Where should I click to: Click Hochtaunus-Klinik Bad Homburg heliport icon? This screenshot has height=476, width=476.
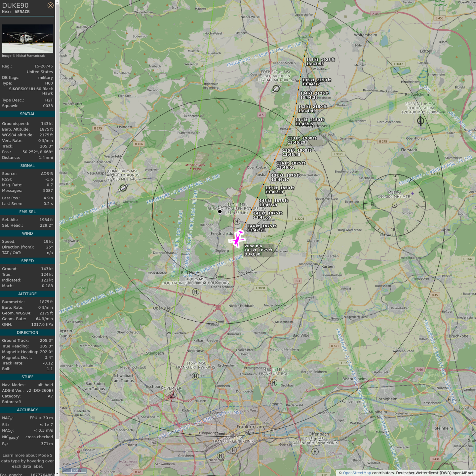(196, 292)
